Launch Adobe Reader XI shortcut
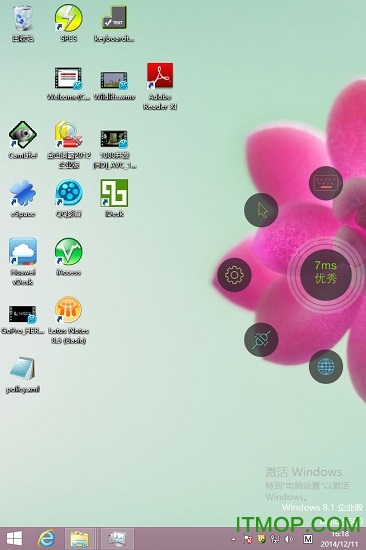 [x=160, y=86]
